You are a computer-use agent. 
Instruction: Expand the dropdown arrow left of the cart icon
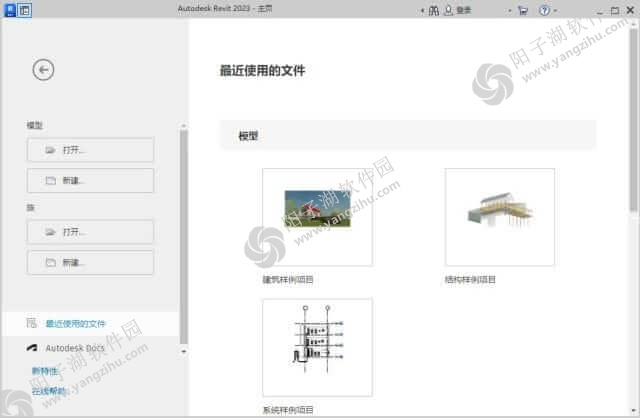click(510, 11)
